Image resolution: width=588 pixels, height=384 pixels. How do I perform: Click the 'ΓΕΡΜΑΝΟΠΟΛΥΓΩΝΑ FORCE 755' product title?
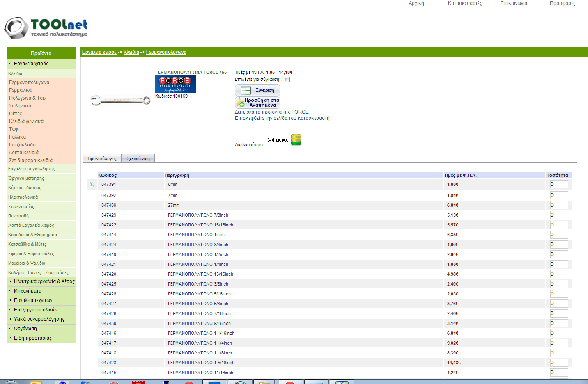tap(191, 72)
